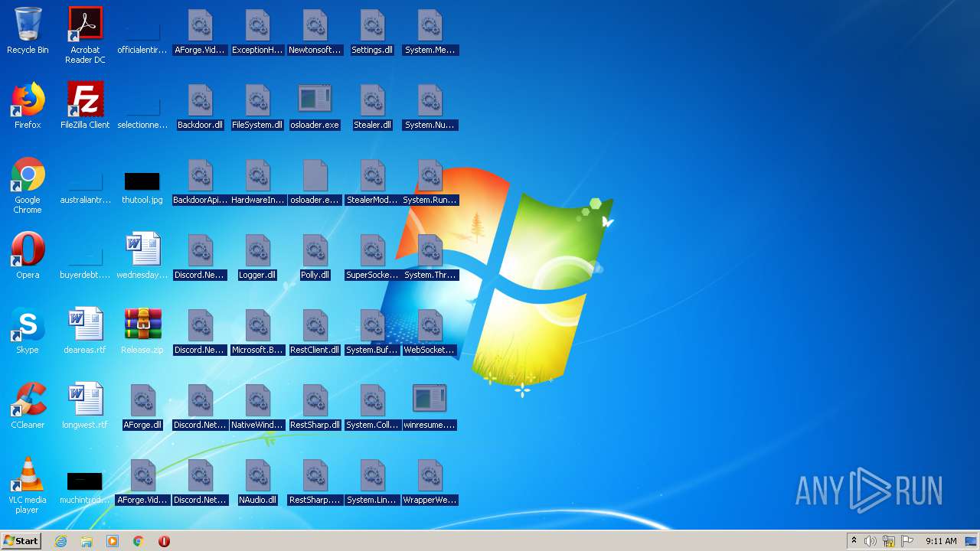The height and width of the screenshot is (551, 980).
Task: Select the WebSocket... dll file
Action: [x=430, y=331]
